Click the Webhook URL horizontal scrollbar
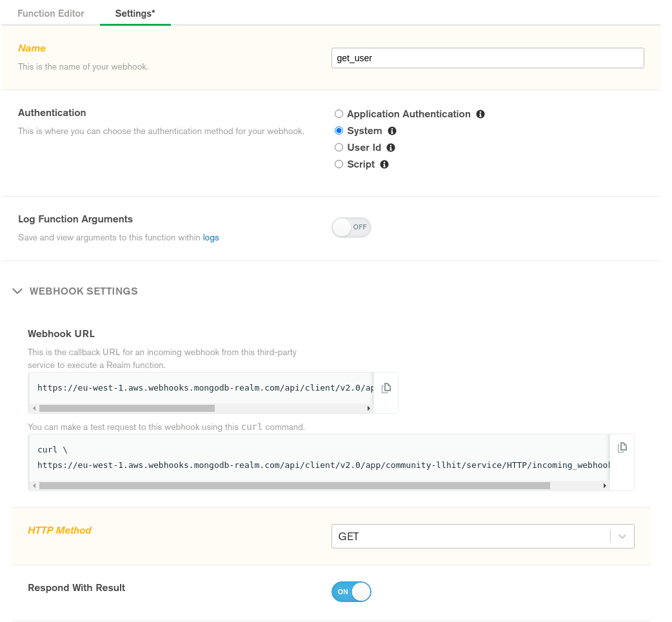This screenshot has height=622, width=672. (126, 408)
